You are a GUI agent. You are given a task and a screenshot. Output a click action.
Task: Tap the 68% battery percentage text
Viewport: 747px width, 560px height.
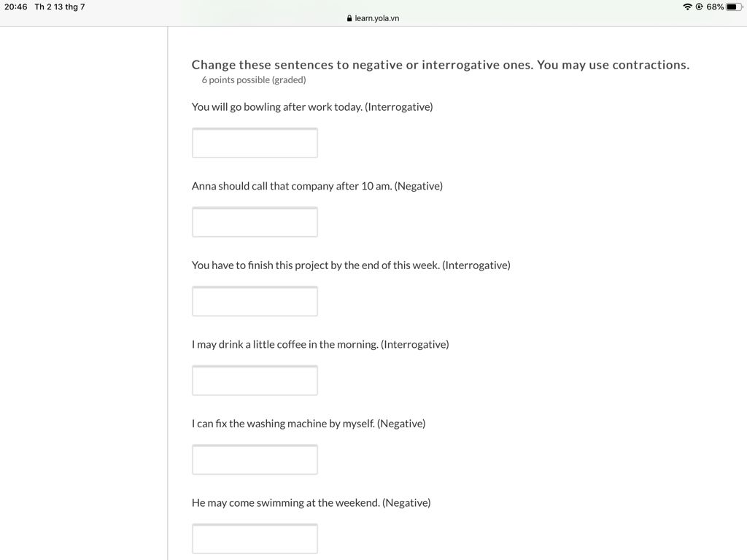[x=715, y=7]
